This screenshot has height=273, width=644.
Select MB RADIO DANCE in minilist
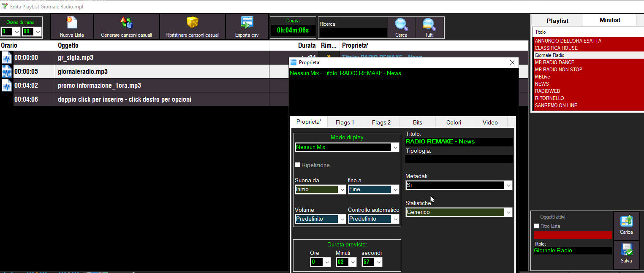[554, 62]
